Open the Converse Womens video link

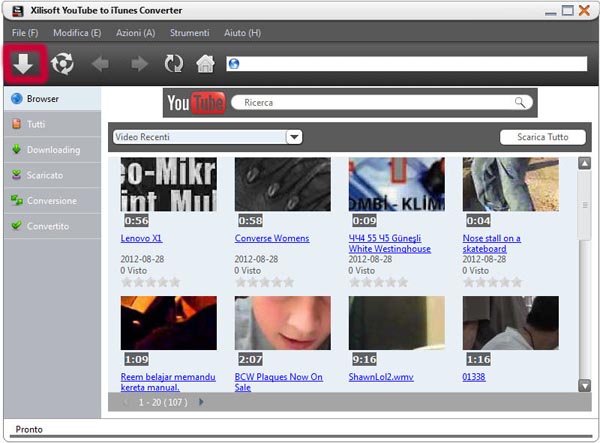pos(272,238)
